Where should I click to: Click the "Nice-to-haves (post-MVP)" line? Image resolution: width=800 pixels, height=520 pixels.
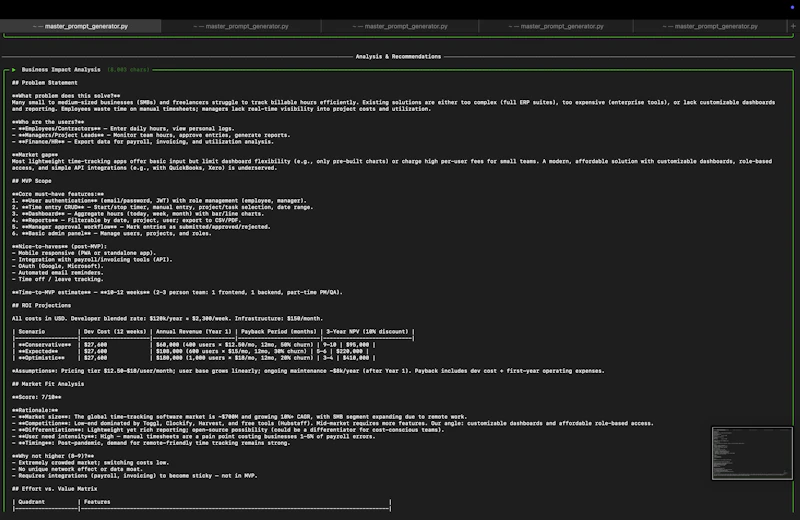click(59, 246)
